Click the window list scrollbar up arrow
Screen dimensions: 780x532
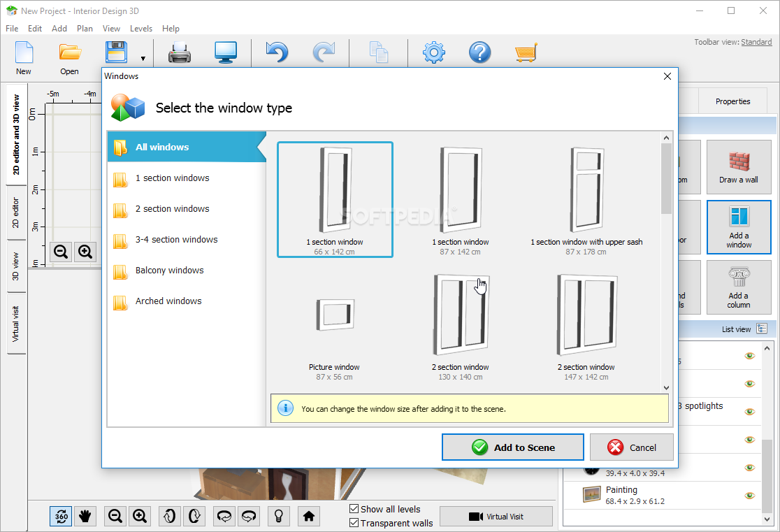tap(667, 138)
